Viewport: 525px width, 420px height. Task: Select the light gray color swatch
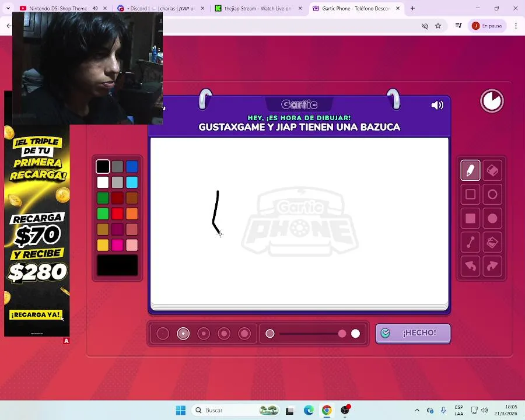click(x=117, y=182)
